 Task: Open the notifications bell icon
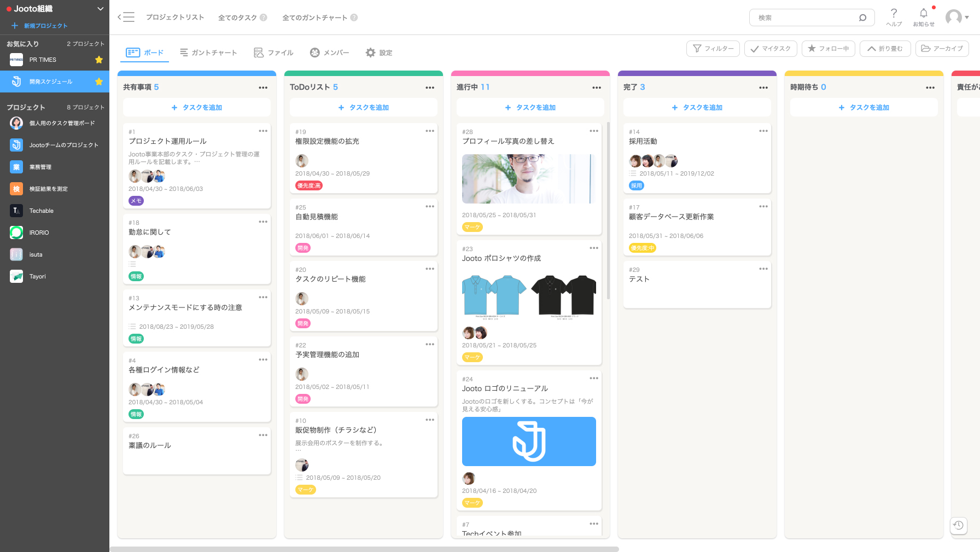[923, 13]
